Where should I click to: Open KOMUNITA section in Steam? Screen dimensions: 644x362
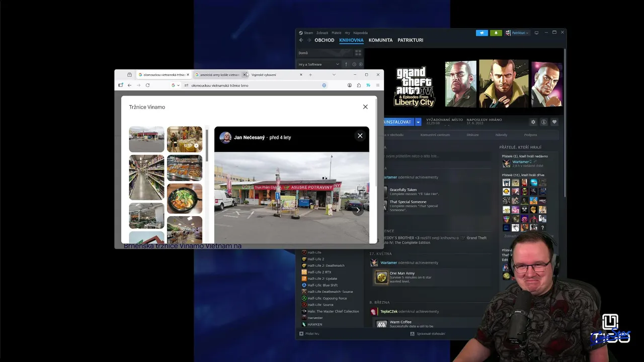click(380, 40)
